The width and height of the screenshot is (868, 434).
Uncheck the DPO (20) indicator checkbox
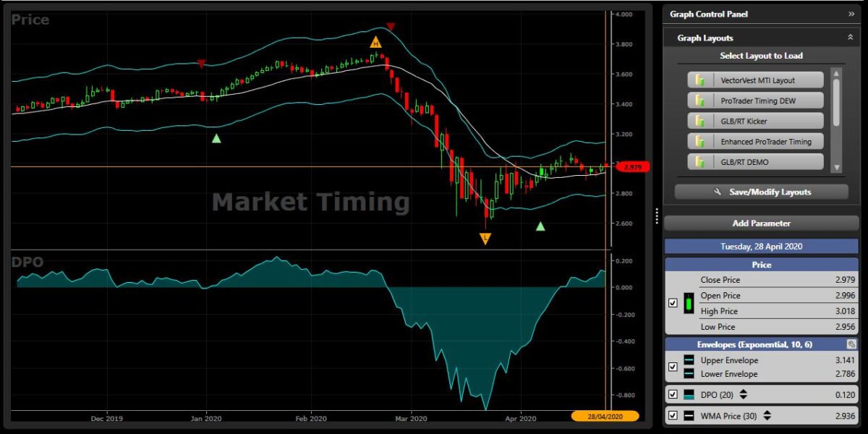[672, 394]
